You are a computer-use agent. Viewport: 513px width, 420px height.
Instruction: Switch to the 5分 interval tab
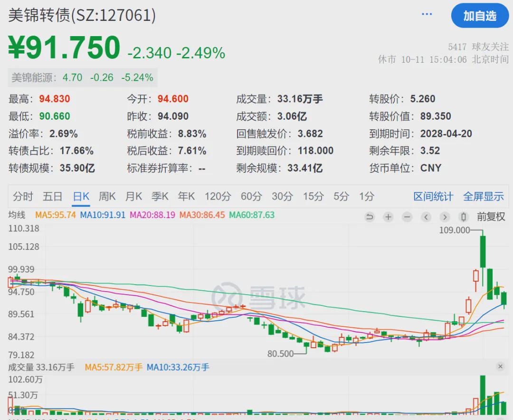(x=341, y=196)
